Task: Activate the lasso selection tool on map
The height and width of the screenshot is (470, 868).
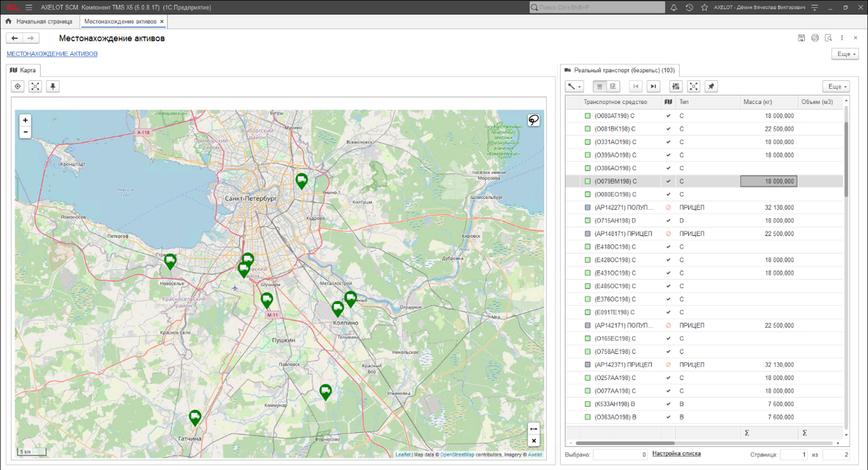Action: click(533, 120)
